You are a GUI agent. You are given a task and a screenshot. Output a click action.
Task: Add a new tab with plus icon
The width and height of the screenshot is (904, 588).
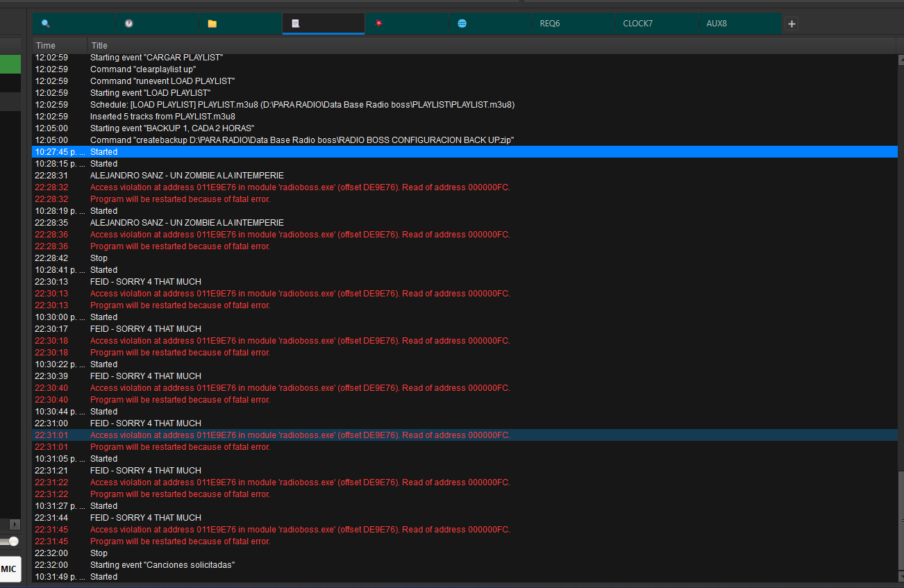(792, 24)
